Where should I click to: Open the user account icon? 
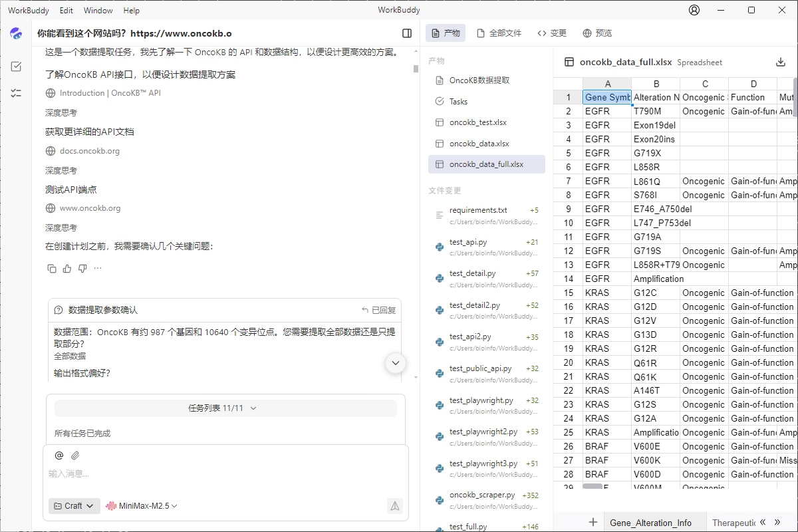(694, 10)
